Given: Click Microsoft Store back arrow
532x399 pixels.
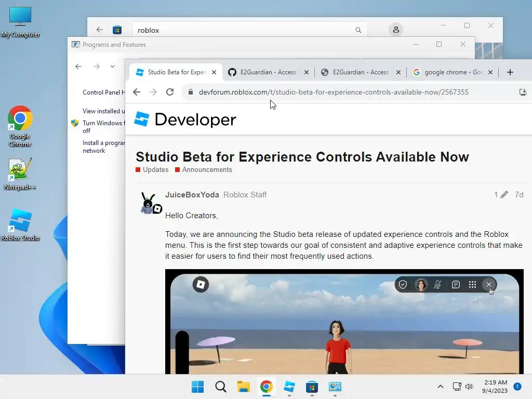Looking at the screenshot, I should 99,30.
